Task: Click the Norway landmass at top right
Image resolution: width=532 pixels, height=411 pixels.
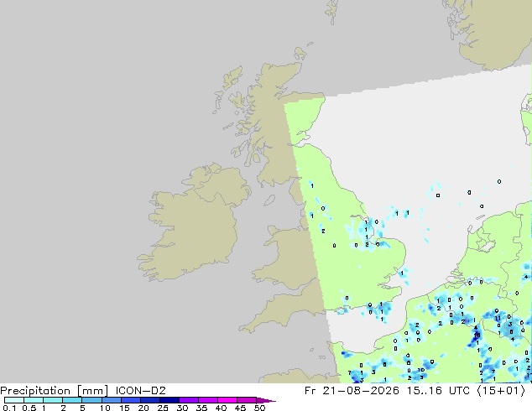Action: pyautogui.click(x=492, y=32)
